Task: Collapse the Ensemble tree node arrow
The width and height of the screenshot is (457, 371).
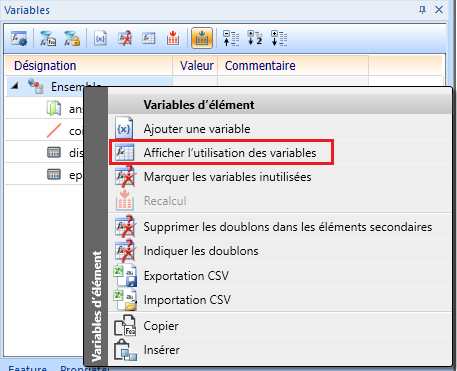Action: [14, 86]
